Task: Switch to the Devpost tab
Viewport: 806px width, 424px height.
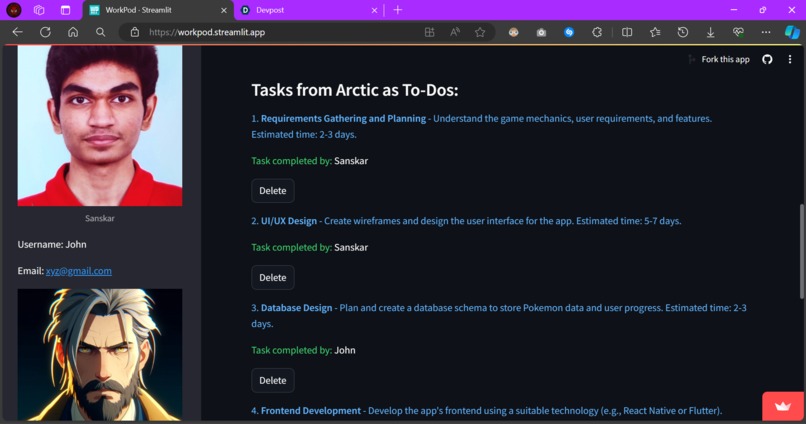Action: 310,10
